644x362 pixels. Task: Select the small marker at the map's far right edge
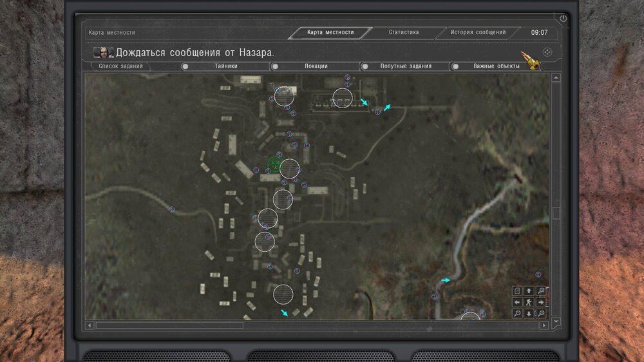pos(538,274)
